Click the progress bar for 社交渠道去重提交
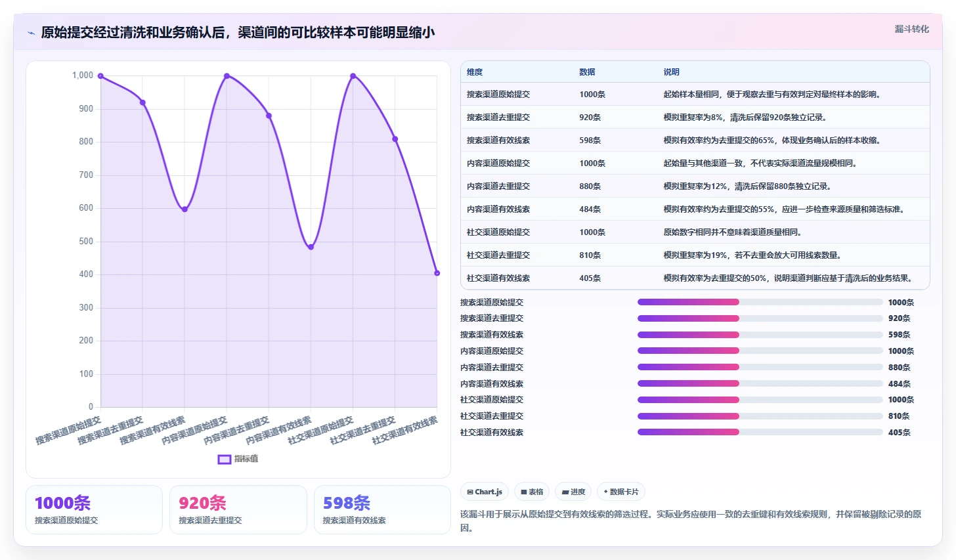 coord(760,416)
